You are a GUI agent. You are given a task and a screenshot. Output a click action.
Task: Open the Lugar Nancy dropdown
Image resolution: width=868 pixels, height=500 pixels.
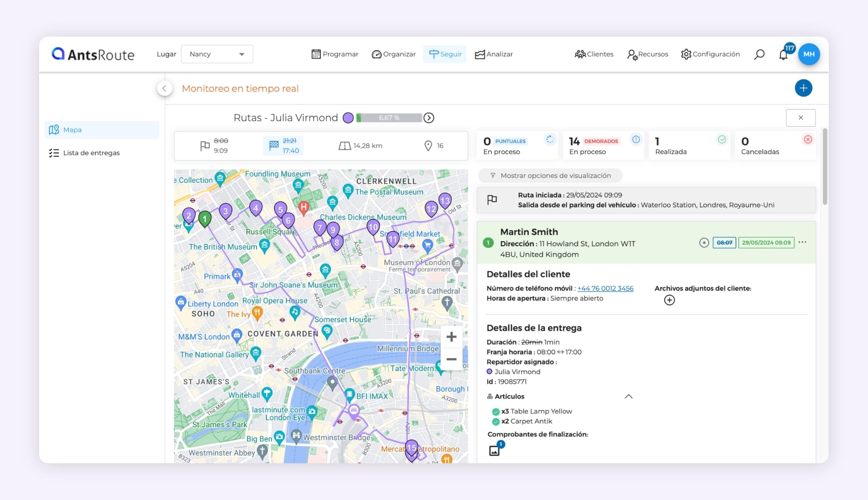[217, 54]
